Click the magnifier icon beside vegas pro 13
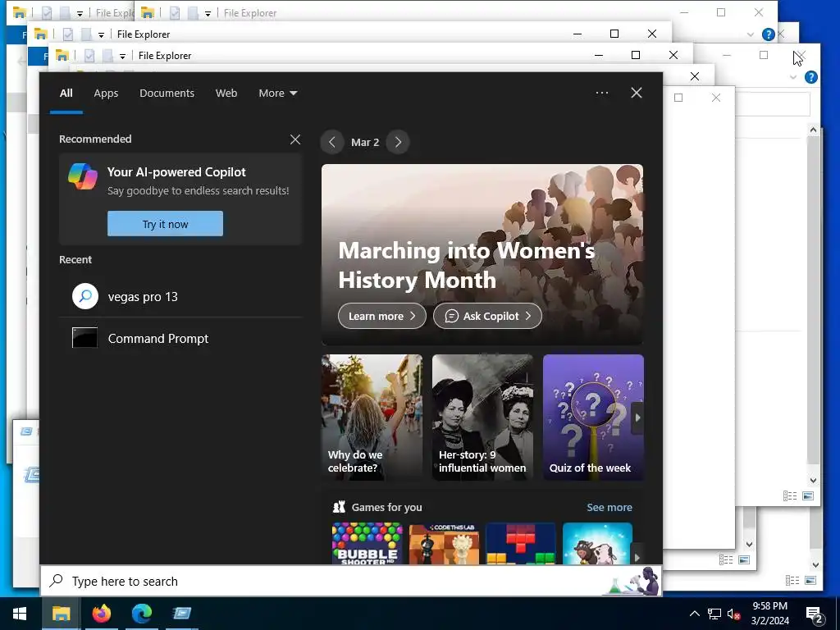The width and height of the screenshot is (840, 630). coord(85,295)
